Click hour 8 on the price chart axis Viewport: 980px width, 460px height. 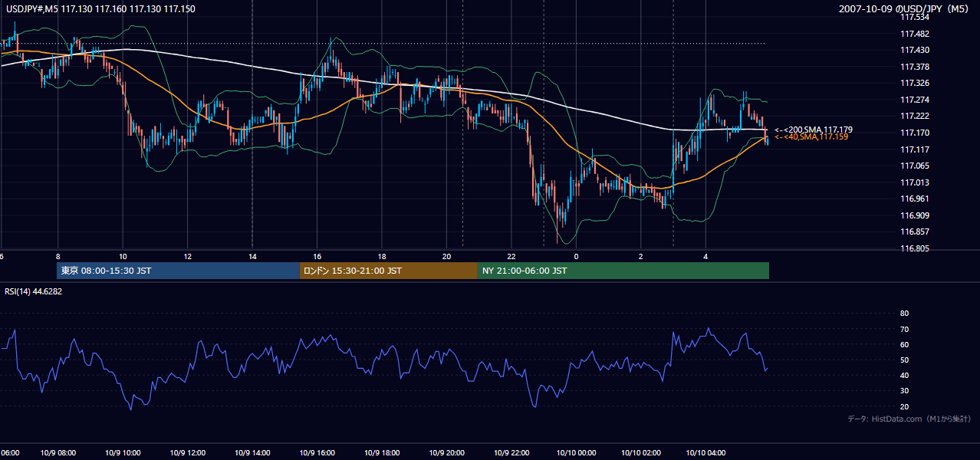coord(58,256)
